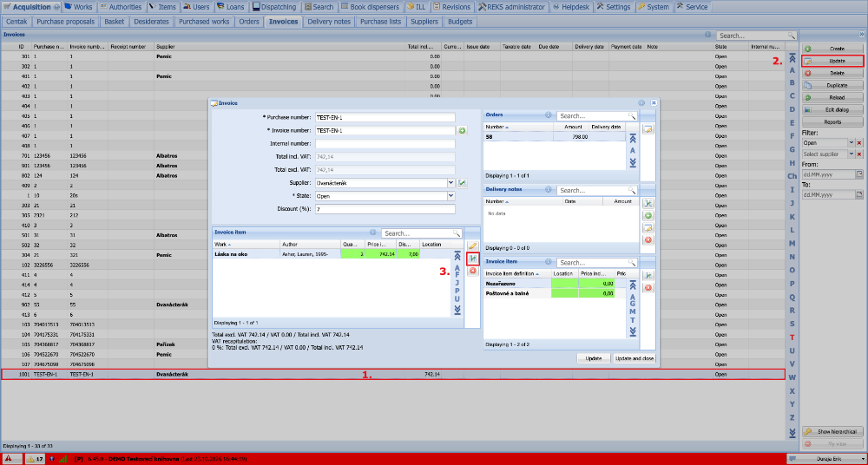This screenshot has width=868, height=465.
Task: Open REKS administrator module tab
Action: click(512, 7)
